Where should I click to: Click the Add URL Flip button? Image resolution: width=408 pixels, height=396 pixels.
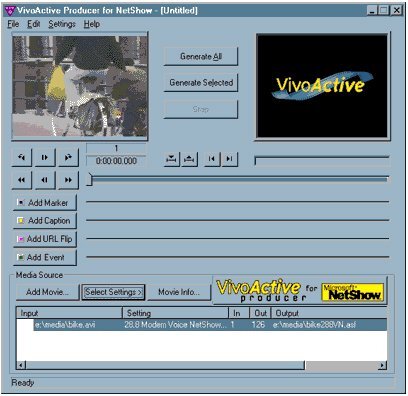click(x=45, y=239)
